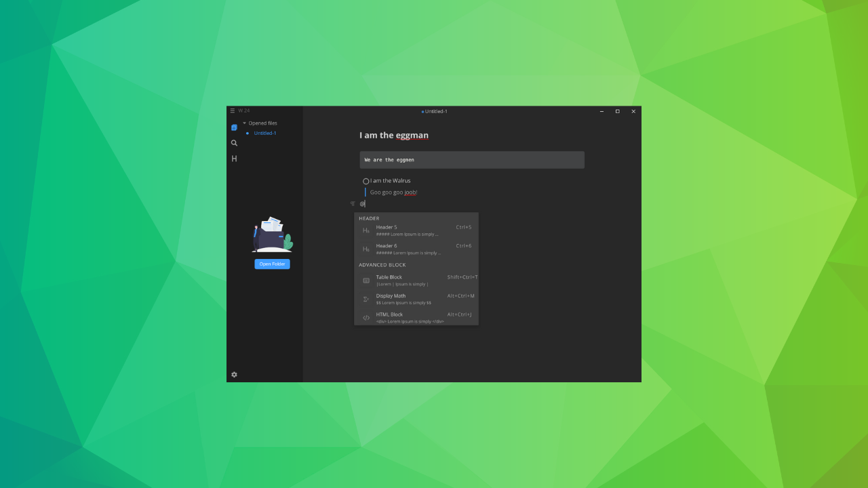Image resolution: width=868 pixels, height=488 pixels.
Task: Click the Untitled-1 title in the title bar
Action: pyautogui.click(x=435, y=111)
